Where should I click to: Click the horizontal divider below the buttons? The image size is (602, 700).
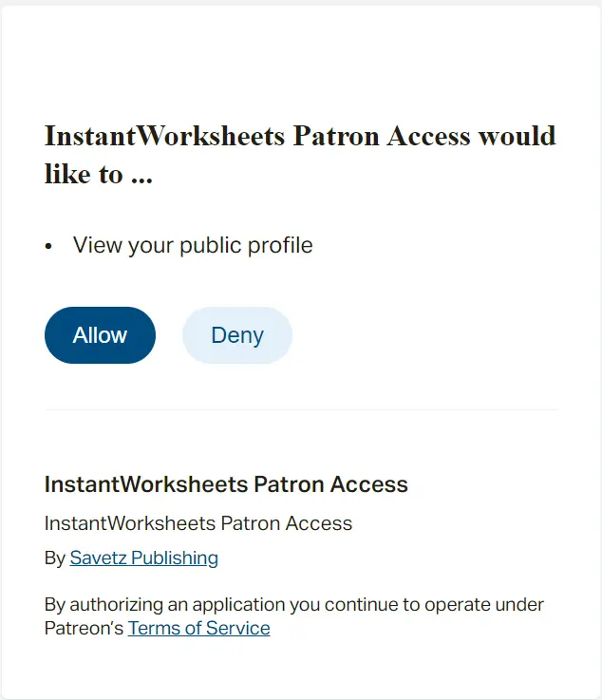click(301, 409)
